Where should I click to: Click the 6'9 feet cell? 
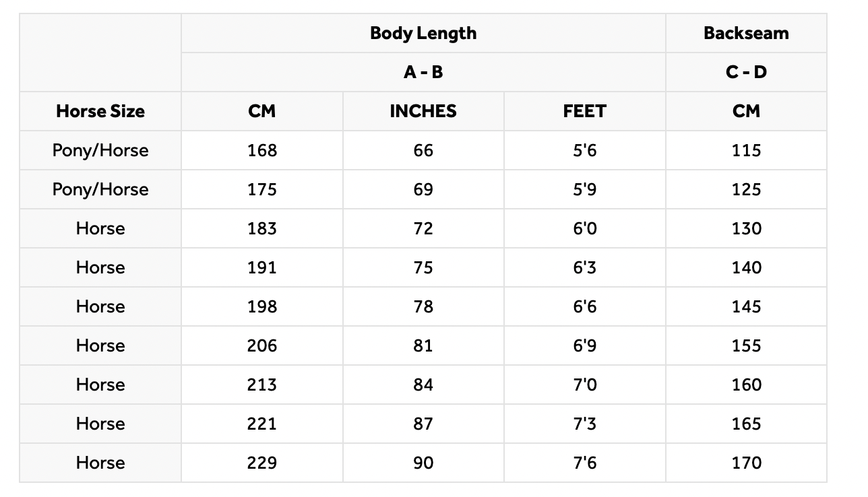pos(585,345)
